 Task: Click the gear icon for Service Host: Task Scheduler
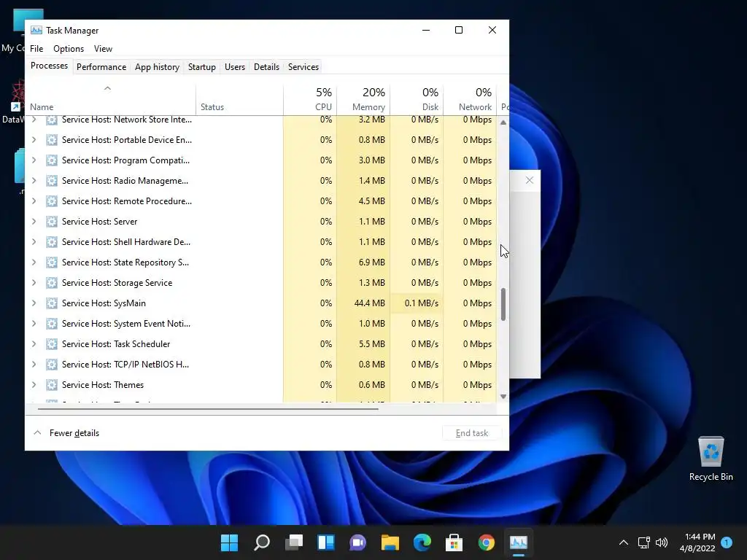pyautogui.click(x=52, y=344)
